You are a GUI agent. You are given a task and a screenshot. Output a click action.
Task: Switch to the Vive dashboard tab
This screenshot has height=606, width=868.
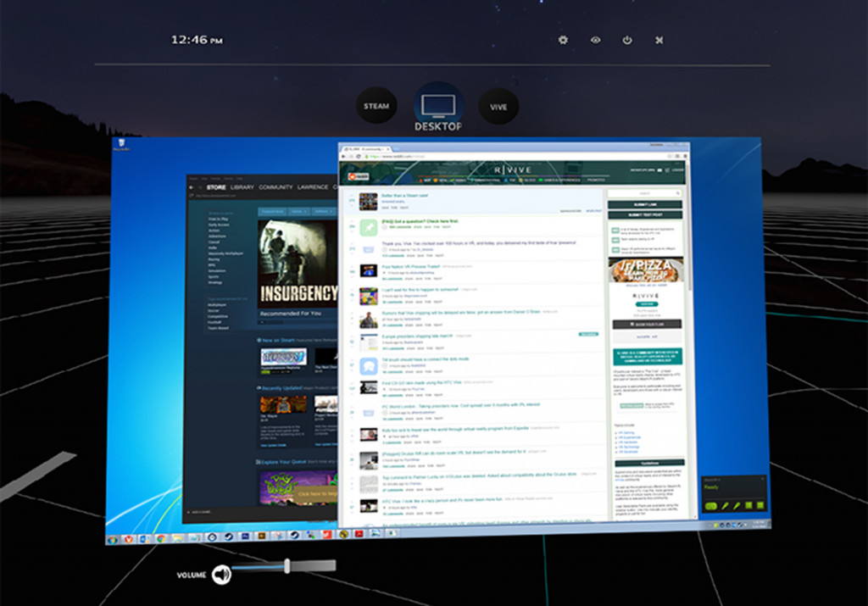[498, 108]
